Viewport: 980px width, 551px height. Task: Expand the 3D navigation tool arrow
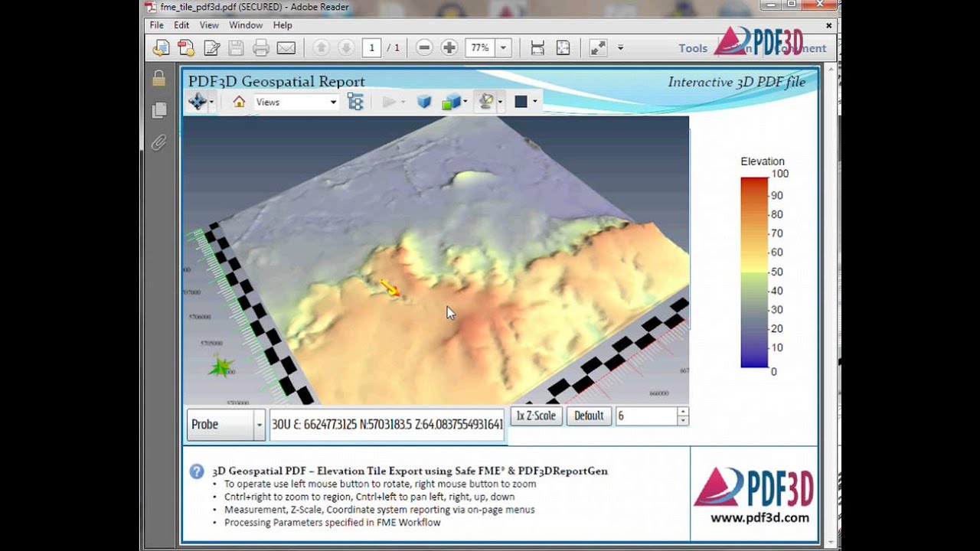click(x=211, y=103)
